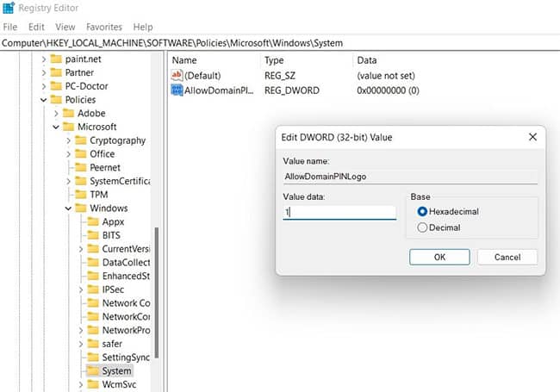Click the CurrentVersion folder icon
560x392 pixels.
[x=93, y=249]
